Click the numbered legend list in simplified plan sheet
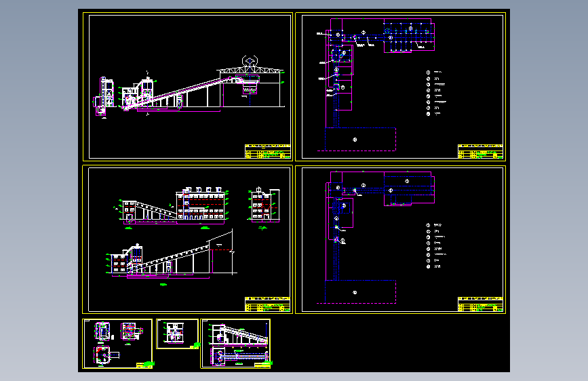 (436, 246)
